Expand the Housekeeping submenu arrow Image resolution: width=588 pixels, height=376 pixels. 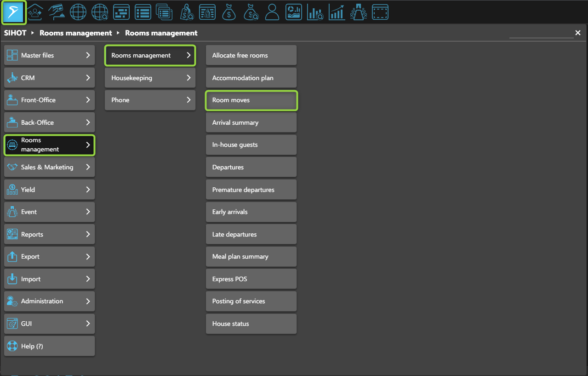point(188,78)
